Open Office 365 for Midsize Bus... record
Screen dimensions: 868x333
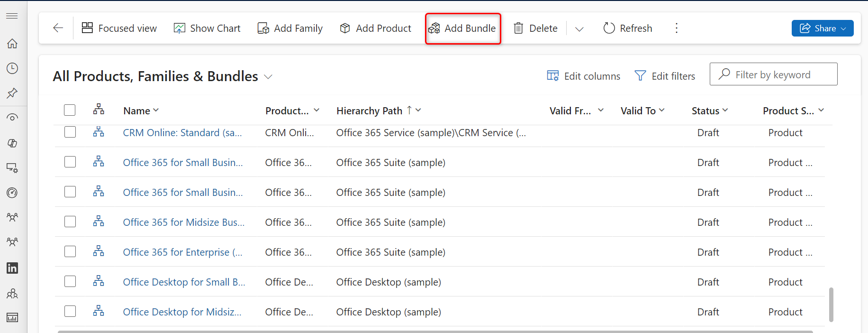(x=184, y=222)
